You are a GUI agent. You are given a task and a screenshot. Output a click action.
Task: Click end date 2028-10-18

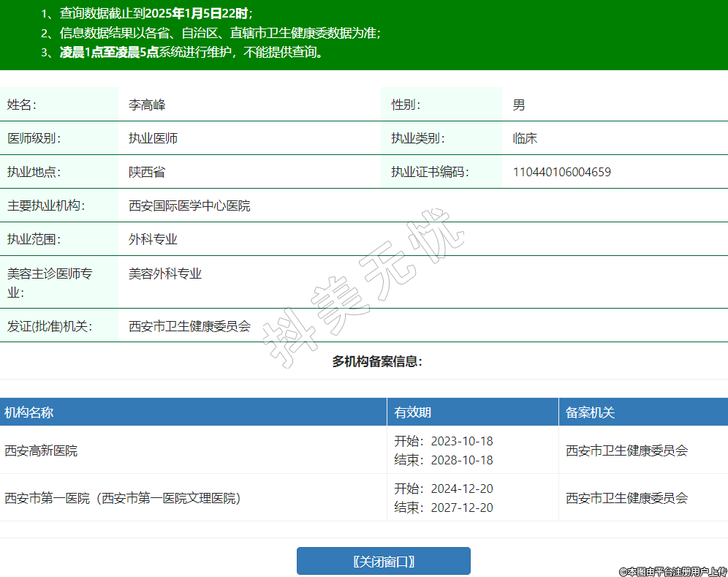click(x=461, y=460)
